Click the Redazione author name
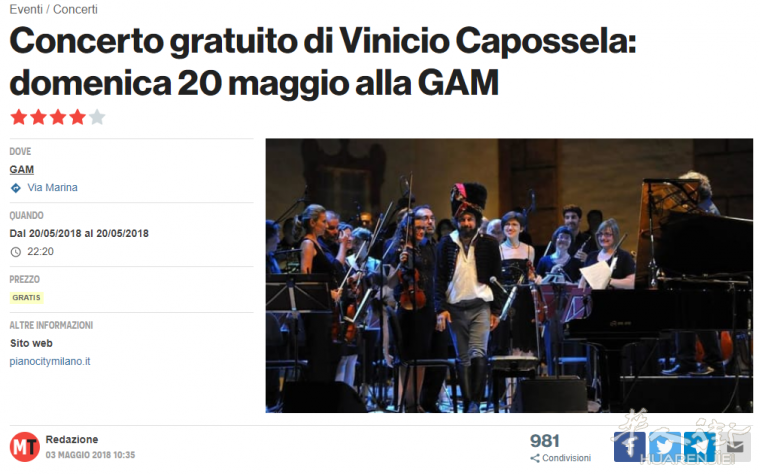Screen dimensions: 760x474 pos(72,440)
